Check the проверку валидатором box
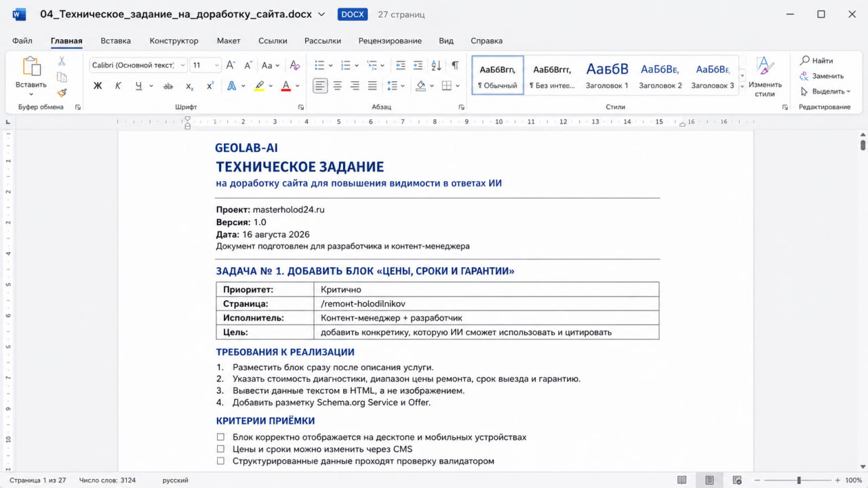This screenshot has height=488, width=868. click(x=220, y=461)
